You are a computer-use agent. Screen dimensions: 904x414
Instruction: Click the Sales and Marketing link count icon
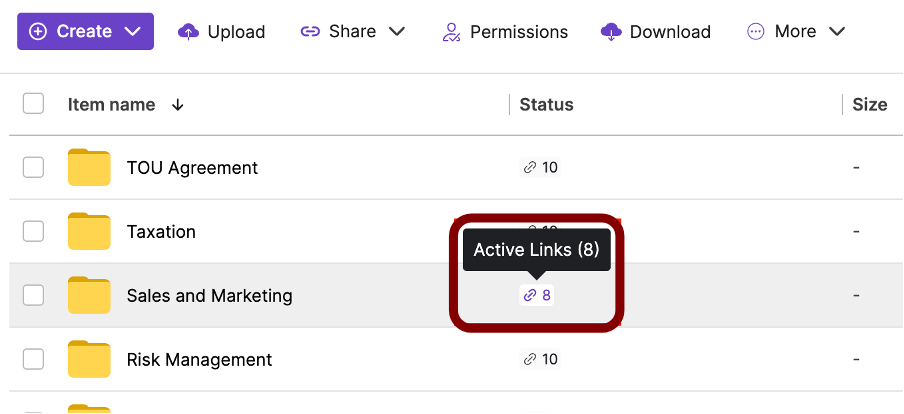[530, 296]
